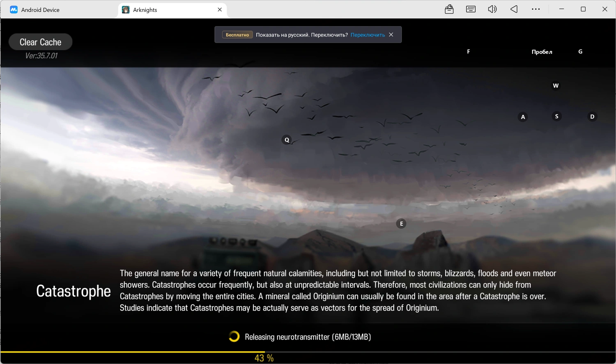Click the Q key mapping marker
This screenshot has height=364, width=616.
point(287,140)
